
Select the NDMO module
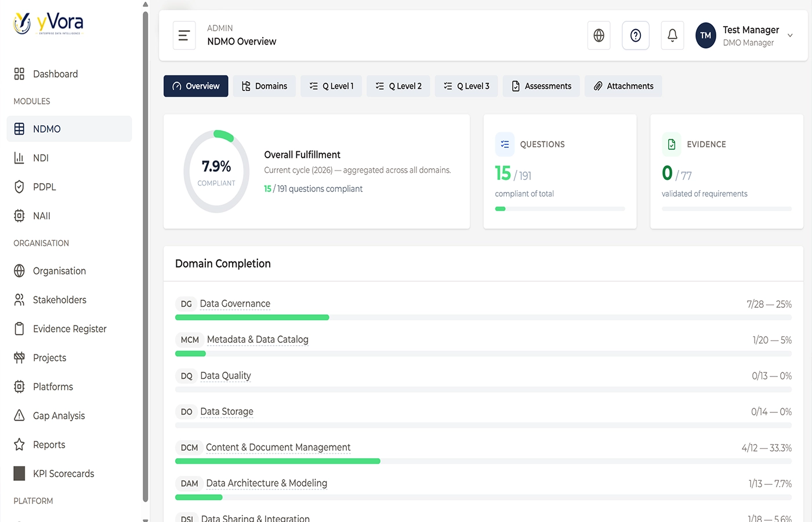point(70,129)
